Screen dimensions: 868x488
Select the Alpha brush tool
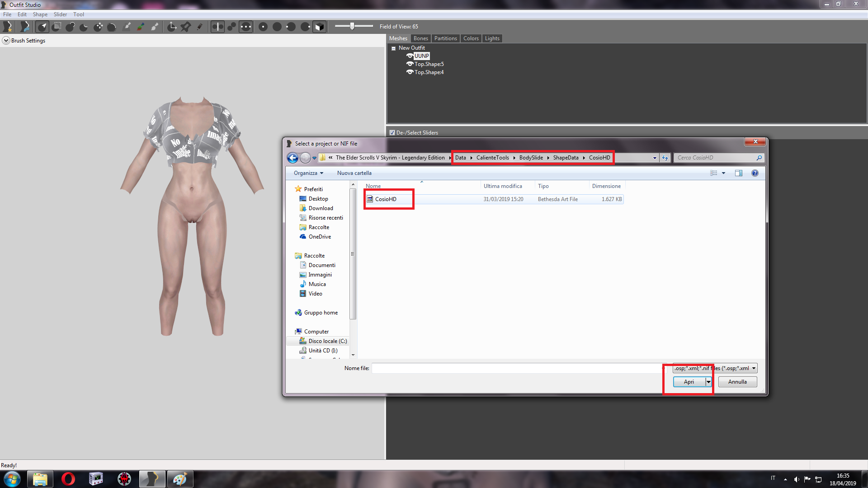pos(155,27)
